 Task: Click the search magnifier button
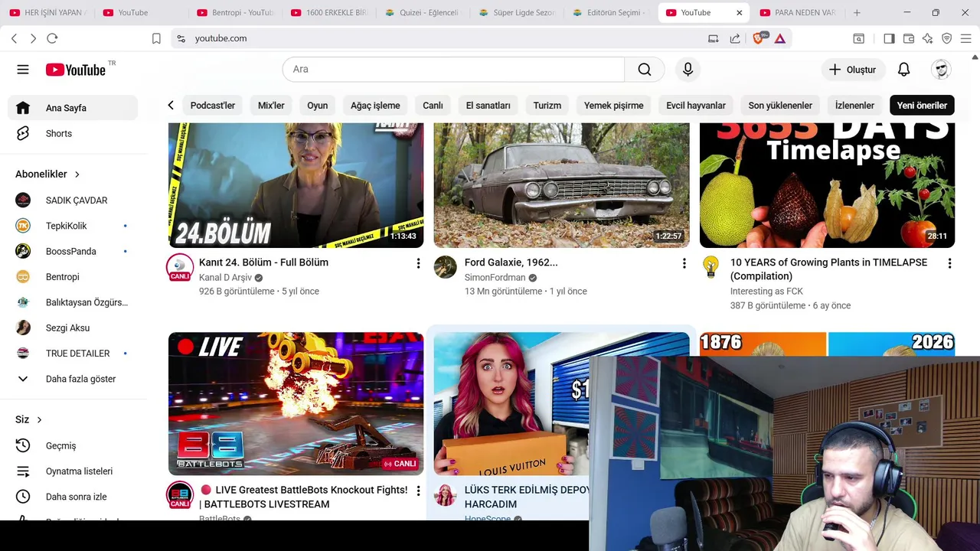(x=645, y=70)
